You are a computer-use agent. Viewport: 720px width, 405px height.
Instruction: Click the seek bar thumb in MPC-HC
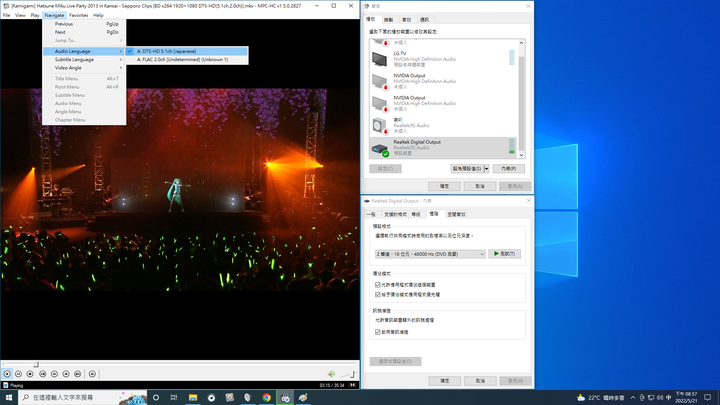36,365
